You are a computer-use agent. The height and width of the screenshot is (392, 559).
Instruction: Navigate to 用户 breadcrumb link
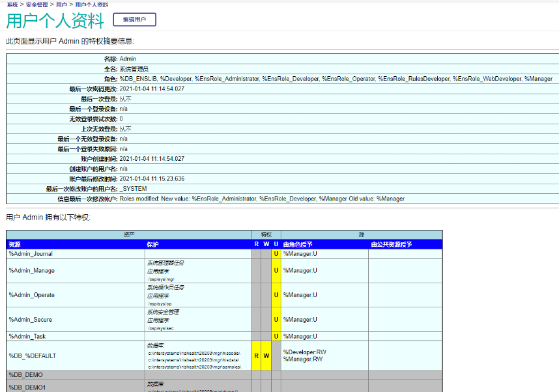point(61,5)
